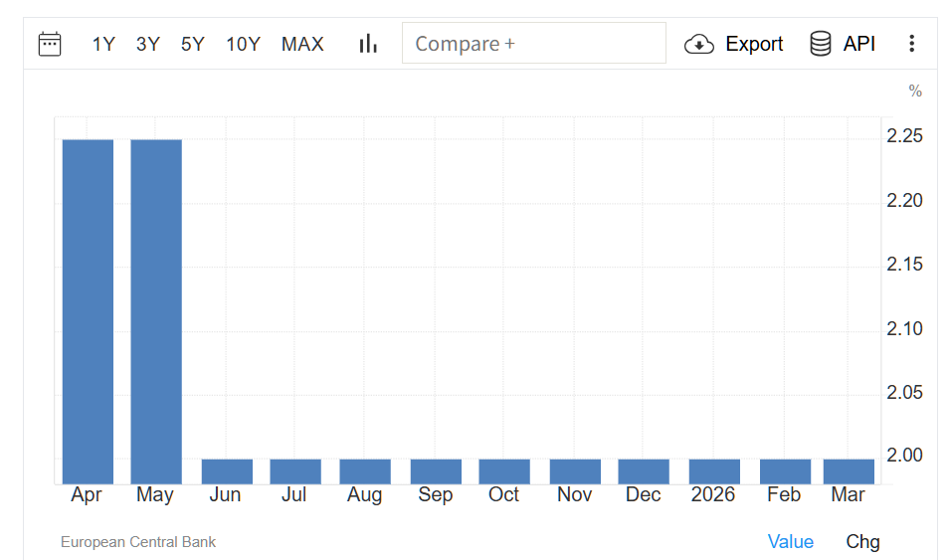Screen dimensions: 949x560
Task: Click the May bar in chart
Action: [156, 310]
